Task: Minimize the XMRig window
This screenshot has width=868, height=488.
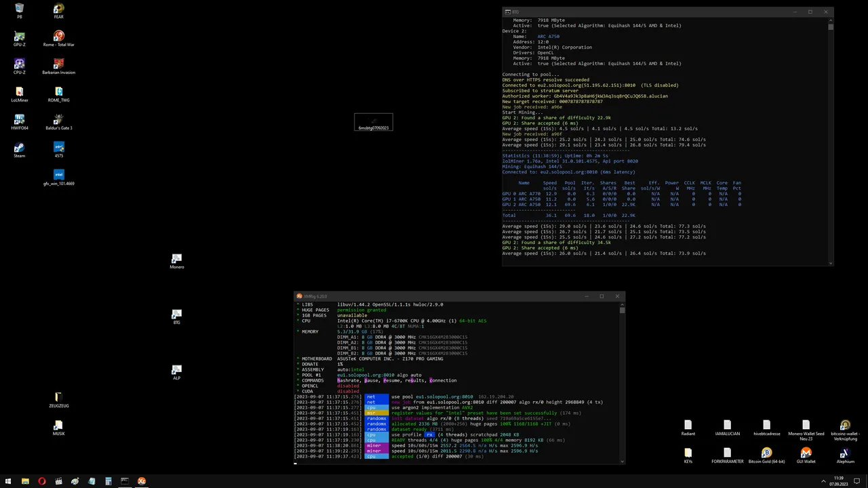Action: (x=586, y=296)
